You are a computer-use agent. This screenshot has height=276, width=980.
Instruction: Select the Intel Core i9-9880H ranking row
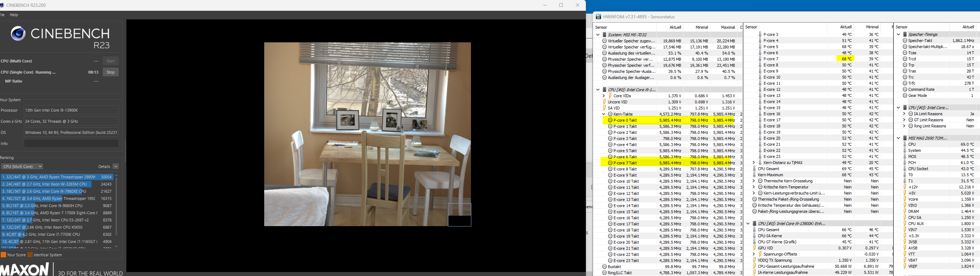pos(57,206)
